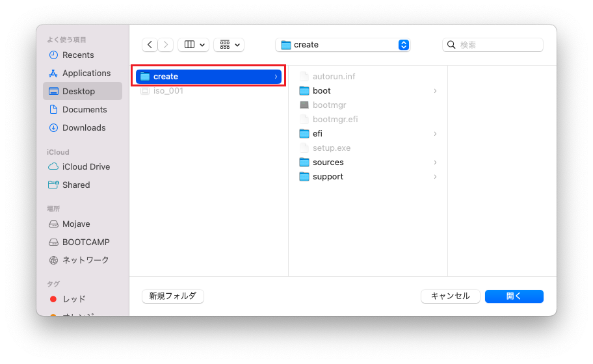Open the Shared sidebar item

click(x=83, y=185)
